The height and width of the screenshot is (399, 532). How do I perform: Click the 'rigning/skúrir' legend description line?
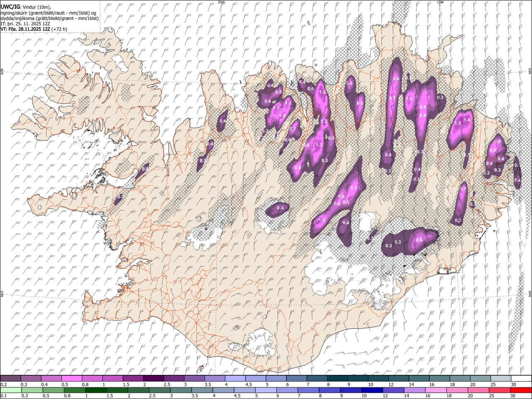(x=48, y=13)
